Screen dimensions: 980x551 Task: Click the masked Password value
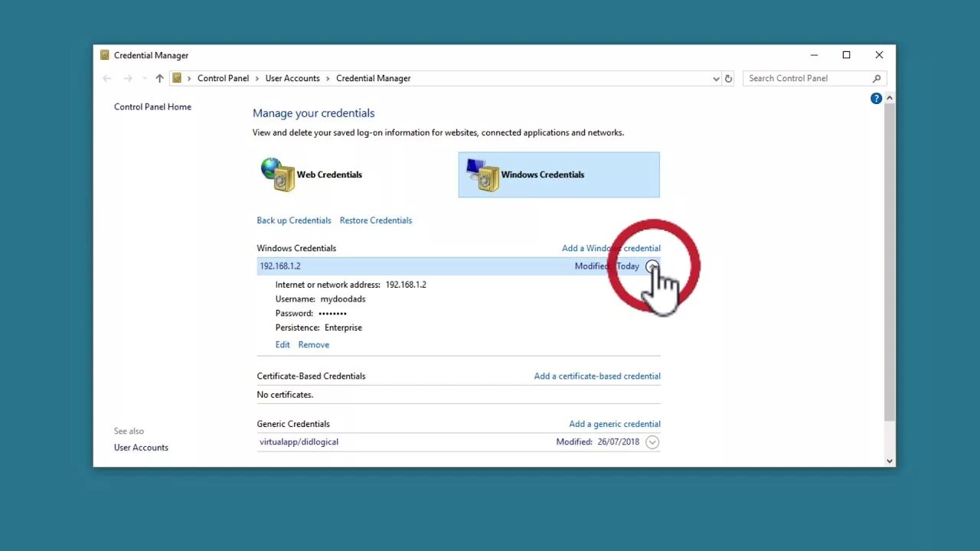click(x=332, y=314)
